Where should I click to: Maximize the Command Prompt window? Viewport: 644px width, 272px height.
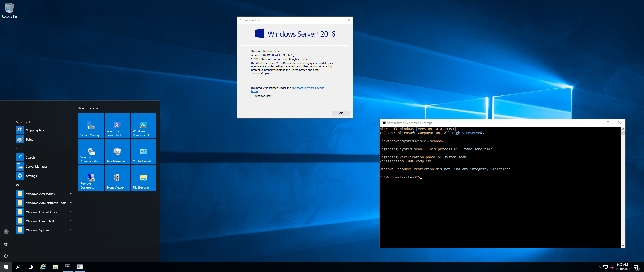tap(608, 123)
